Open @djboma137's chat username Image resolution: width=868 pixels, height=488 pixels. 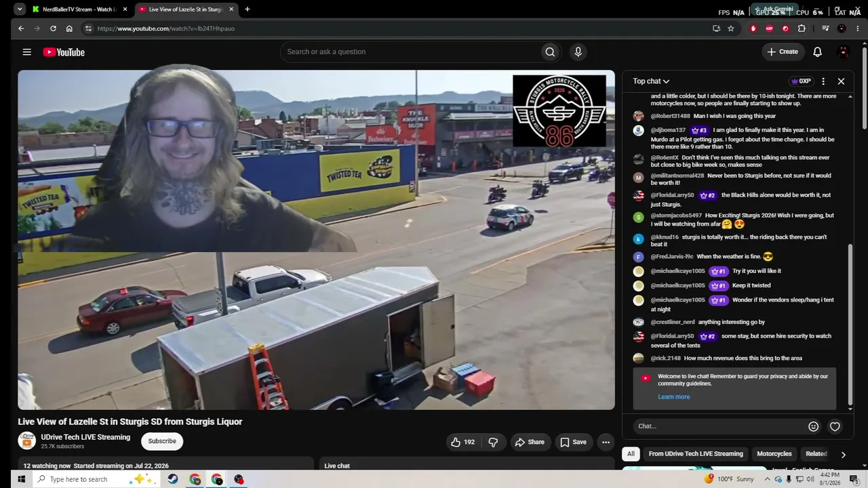point(668,130)
